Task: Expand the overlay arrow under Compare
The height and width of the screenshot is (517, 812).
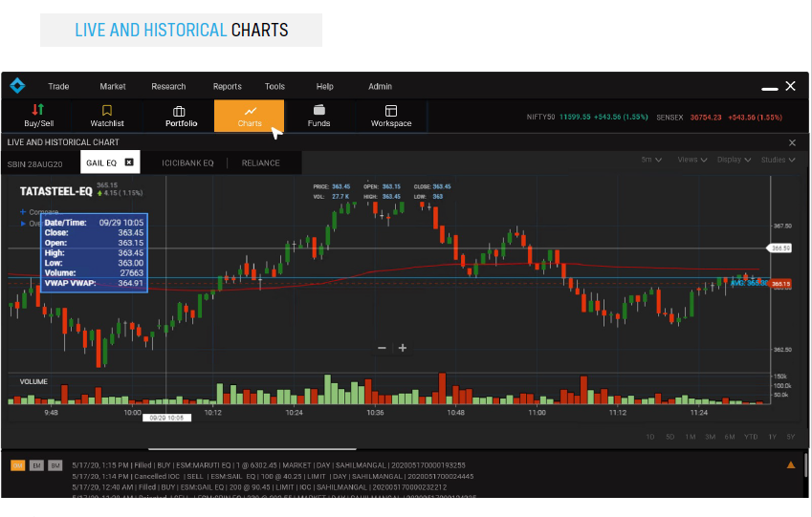Action: tap(23, 224)
